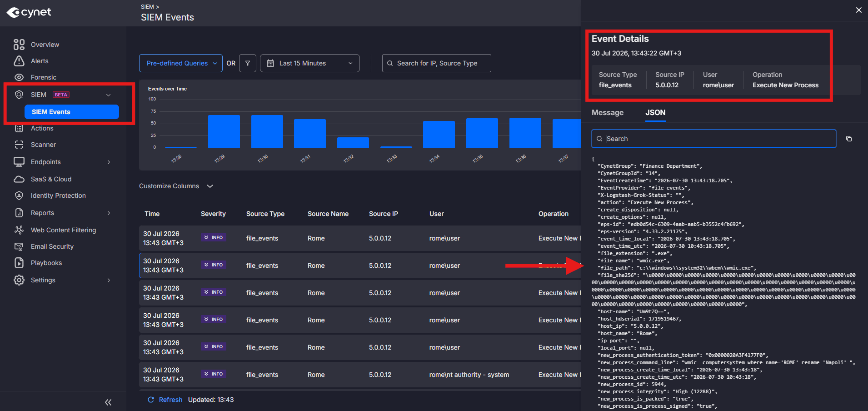
Task: Click the Refresh link
Action: (x=170, y=400)
